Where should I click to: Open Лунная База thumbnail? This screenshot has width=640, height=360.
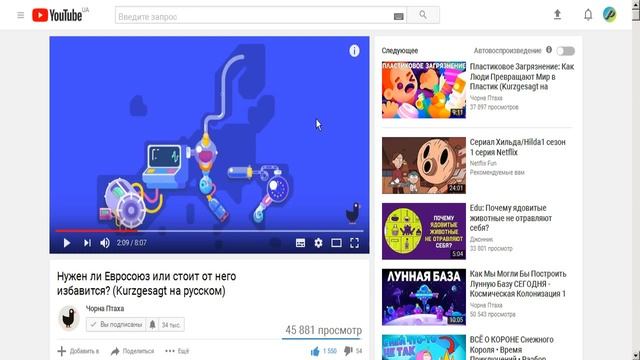[x=424, y=297]
